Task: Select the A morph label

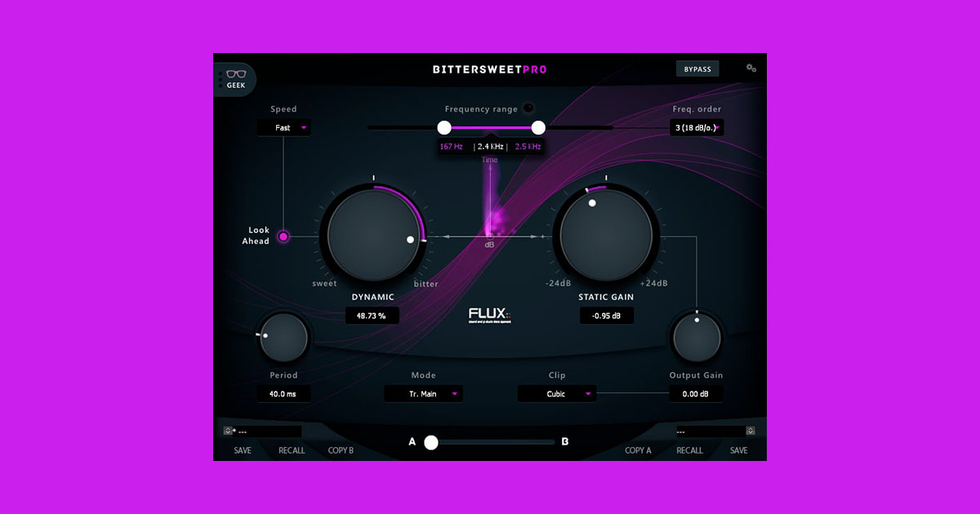Action: click(x=412, y=442)
